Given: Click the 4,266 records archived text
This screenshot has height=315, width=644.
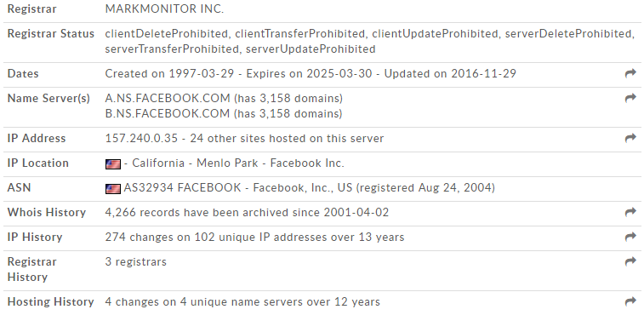Looking at the screenshot, I should click(247, 212).
